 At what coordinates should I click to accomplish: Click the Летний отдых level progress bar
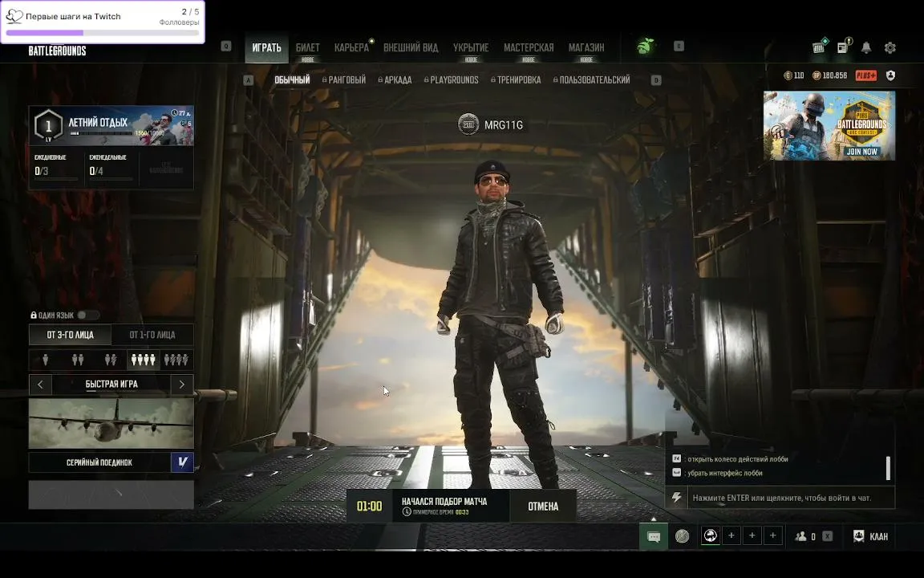[101, 133]
